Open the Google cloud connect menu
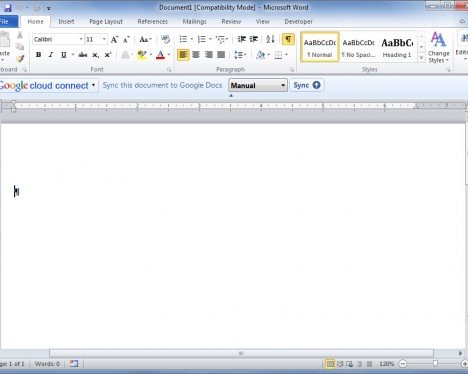Viewport: 468px width, 374px height. (x=48, y=85)
